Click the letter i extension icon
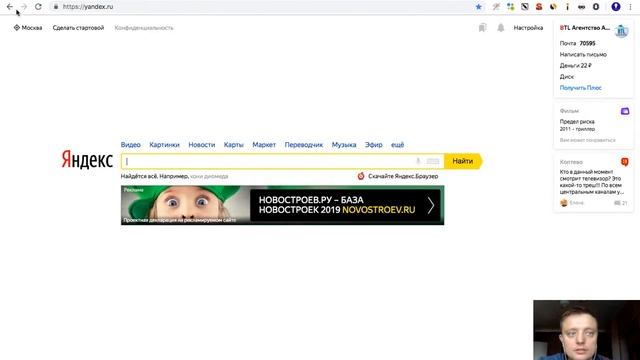Screen dimensions: 640x360 click(x=567, y=7)
